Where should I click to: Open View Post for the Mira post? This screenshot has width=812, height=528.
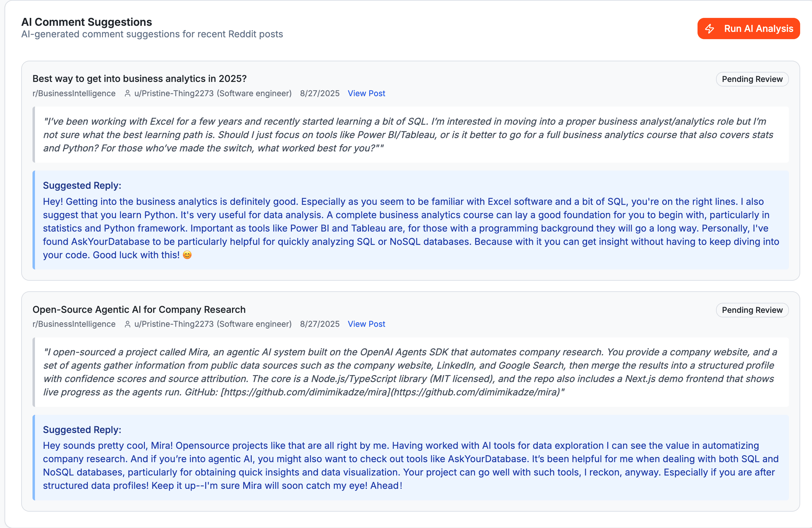click(x=366, y=324)
